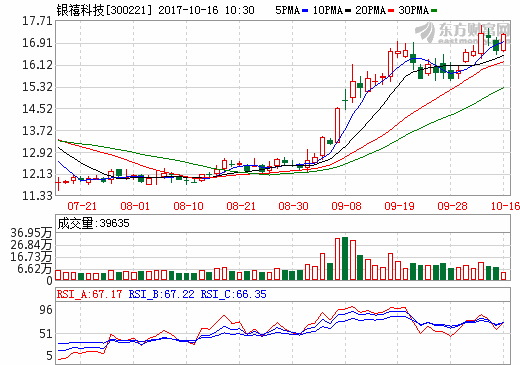520x365 pixels.
Task: Click the RSI_B:67.22 indicator value
Action: click(161, 294)
